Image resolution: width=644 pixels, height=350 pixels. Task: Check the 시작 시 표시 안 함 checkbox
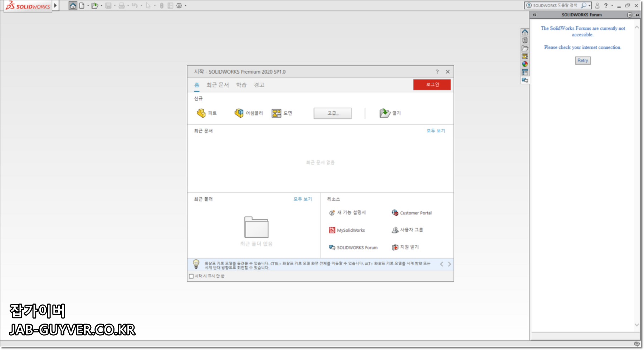(x=191, y=276)
